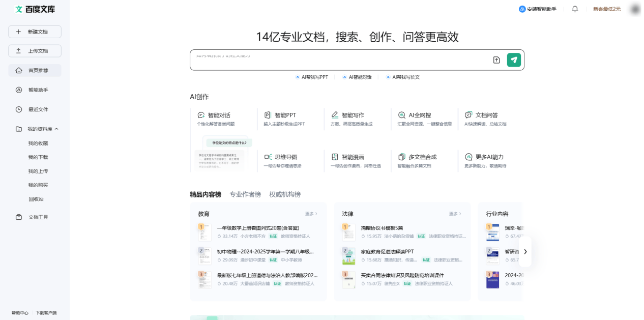Switch to 专业作者榜 tab

pos(245,194)
